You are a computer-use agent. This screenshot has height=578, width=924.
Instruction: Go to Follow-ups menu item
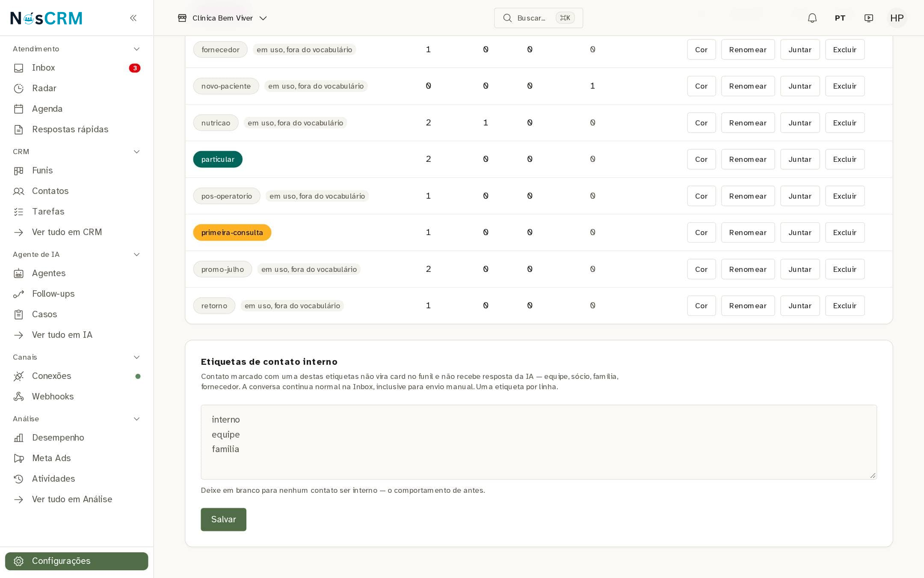53,294
